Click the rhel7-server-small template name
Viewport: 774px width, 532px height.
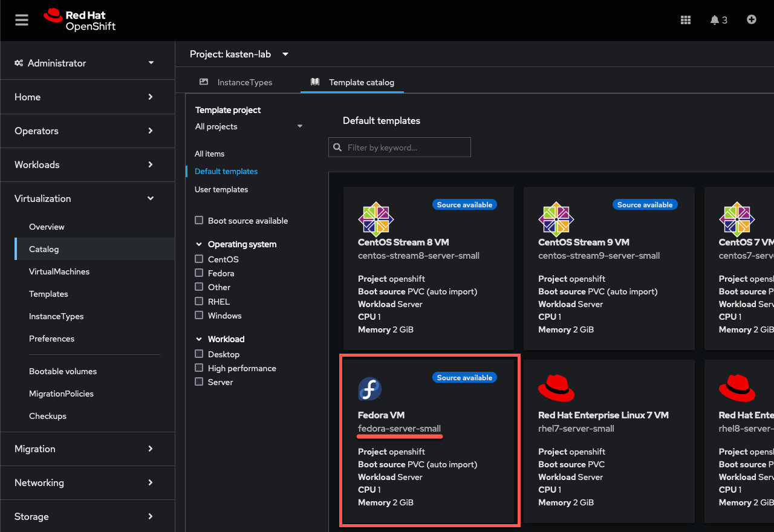tap(576, 429)
